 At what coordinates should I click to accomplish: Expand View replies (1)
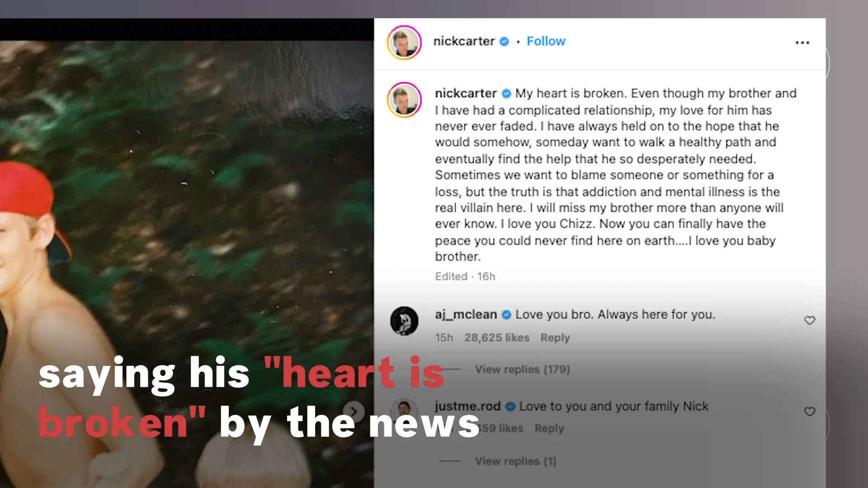[x=515, y=461]
